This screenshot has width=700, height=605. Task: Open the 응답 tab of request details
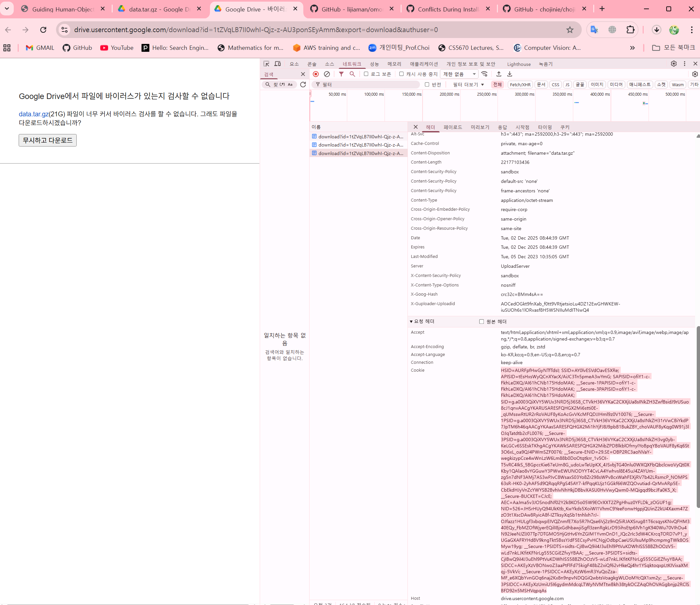(502, 127)
